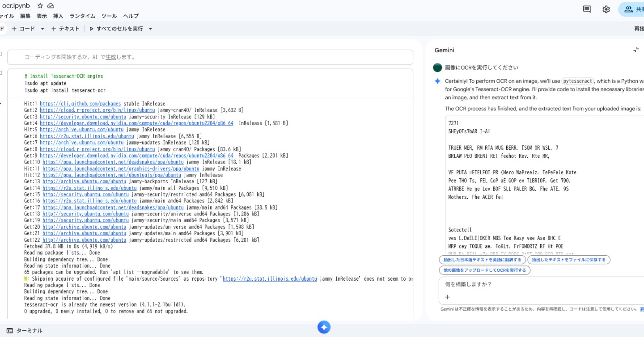Open the comments panel icon
Image resolution: width=644 pixels, height=337 pixels.
click(x=587, y=9)
